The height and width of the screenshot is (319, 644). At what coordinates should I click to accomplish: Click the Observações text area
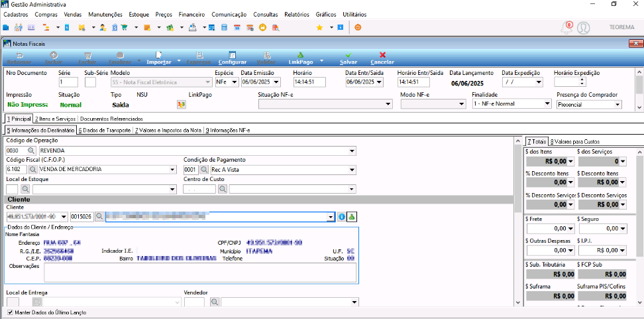200,273
